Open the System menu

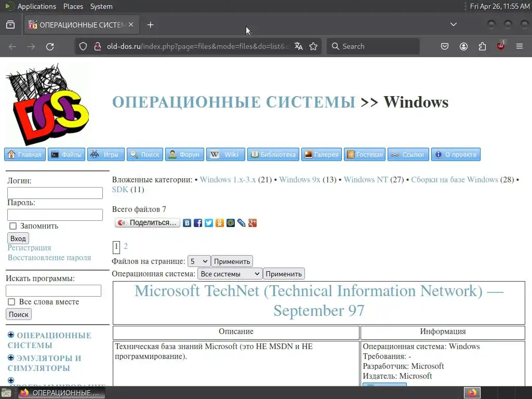[101, 6]
